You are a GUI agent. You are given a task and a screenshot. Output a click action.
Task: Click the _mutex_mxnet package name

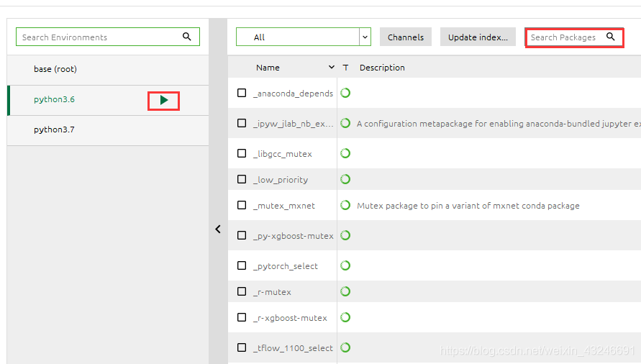284,206
